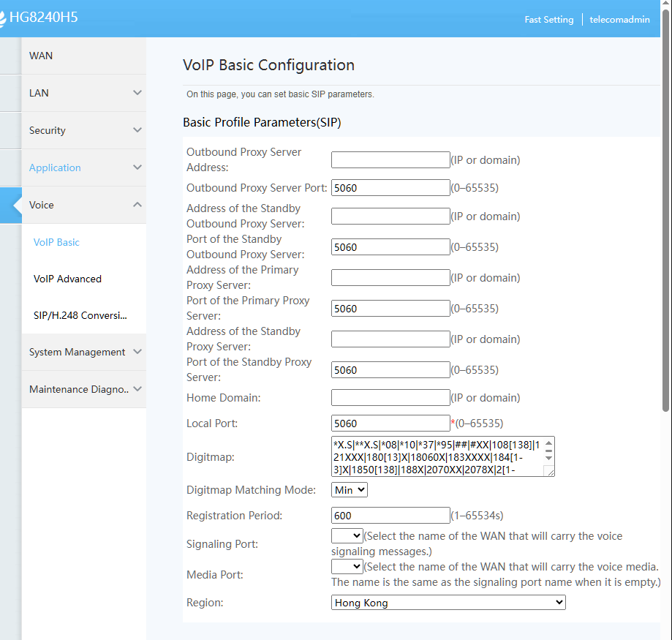Expand the Application menu chevron

click(x=137, y=167)
